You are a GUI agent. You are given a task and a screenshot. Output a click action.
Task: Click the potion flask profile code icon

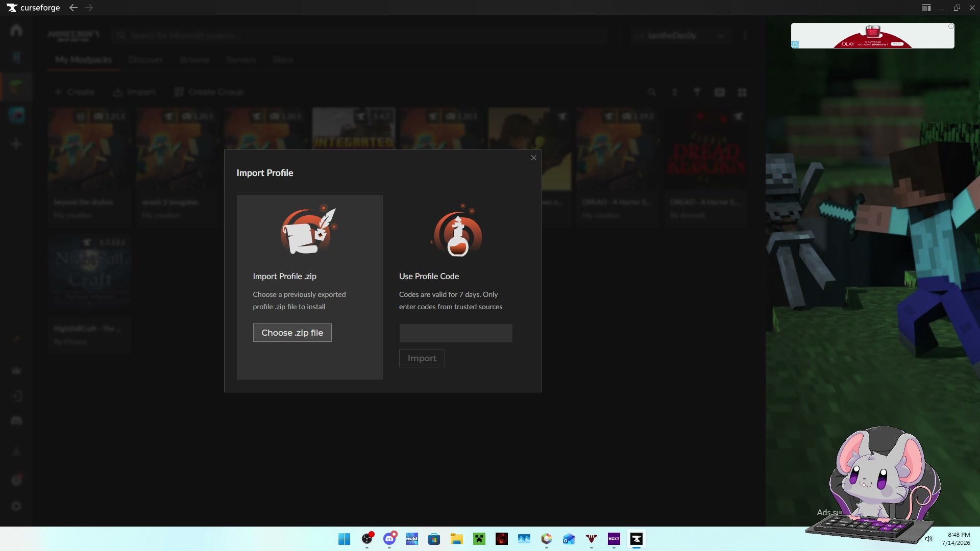[457, 231]
